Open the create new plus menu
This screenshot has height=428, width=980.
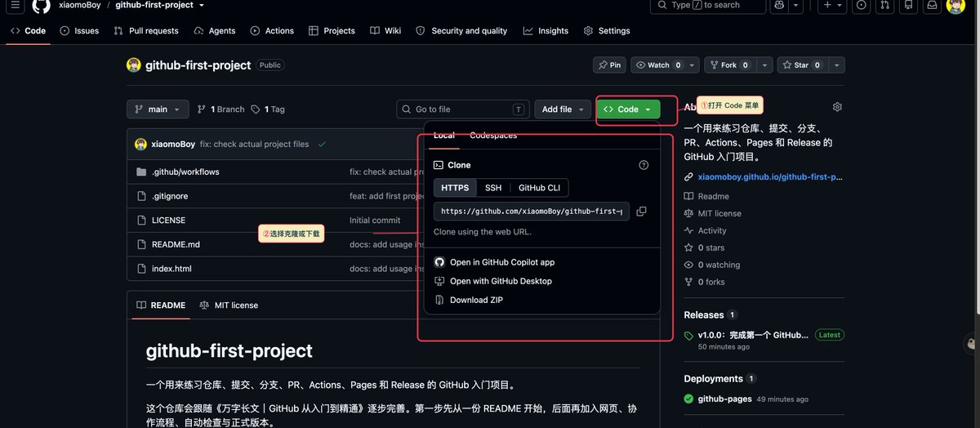(x=833, y=5)
